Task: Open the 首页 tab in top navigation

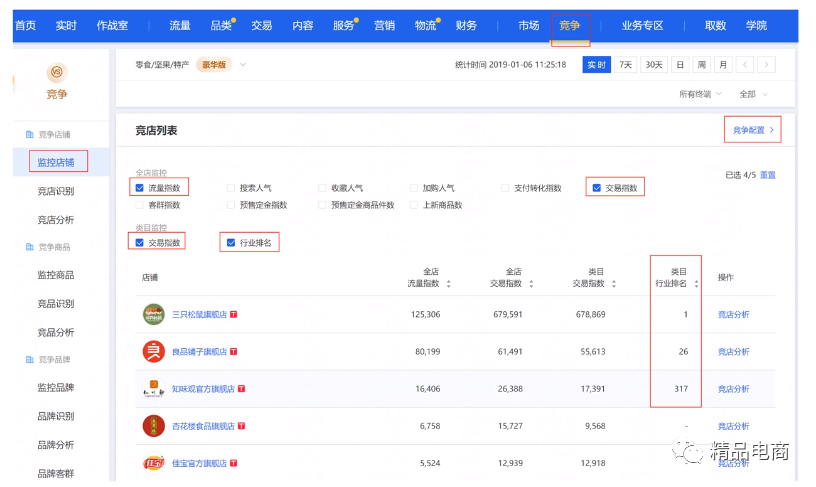Action: [25, 25]
